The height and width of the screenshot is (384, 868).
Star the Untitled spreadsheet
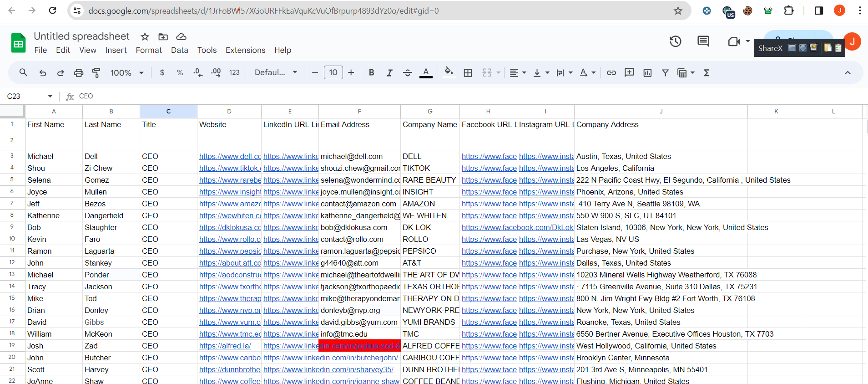pyautogui.click(x=145, y=37)
